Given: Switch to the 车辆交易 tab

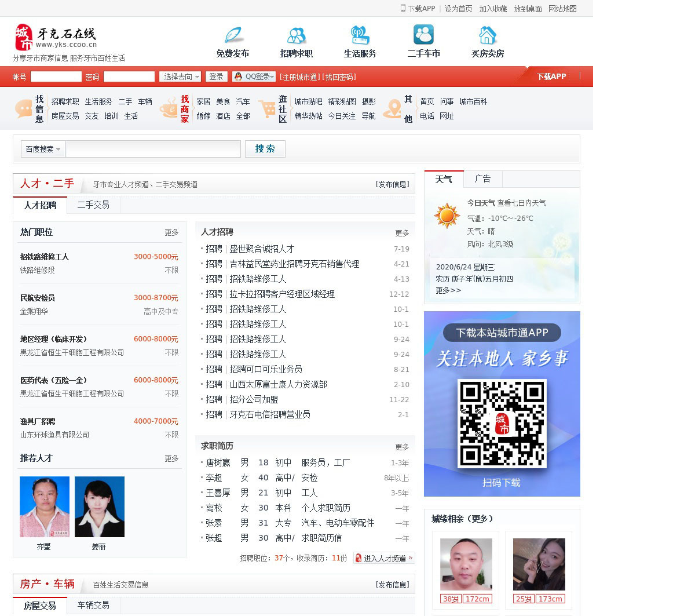Looking at the screenshot, I should click(x=93, y=605).
